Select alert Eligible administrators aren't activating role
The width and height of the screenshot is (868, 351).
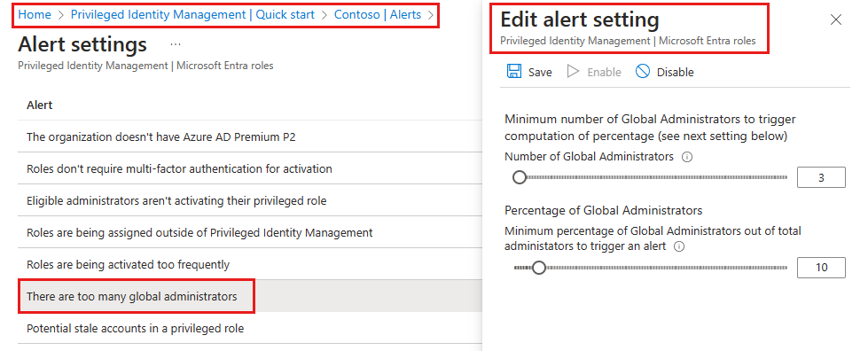coord(249,200)
